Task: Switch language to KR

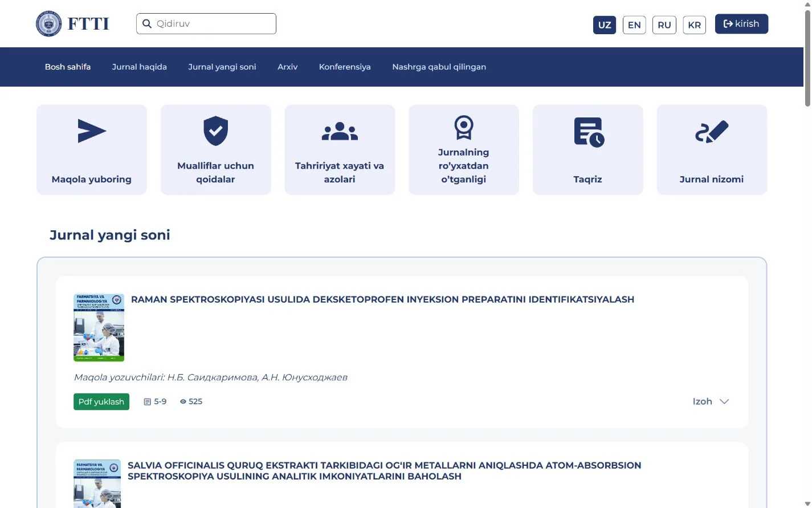Action: (x=694, y=25)
